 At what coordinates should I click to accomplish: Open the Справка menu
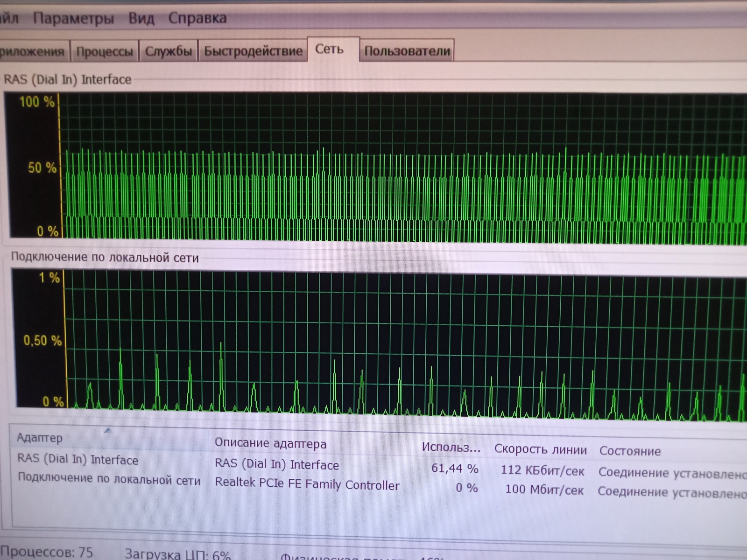pos(197,18)
